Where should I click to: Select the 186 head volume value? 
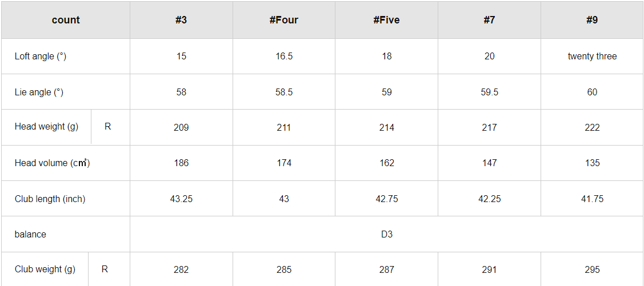point(181,163)
